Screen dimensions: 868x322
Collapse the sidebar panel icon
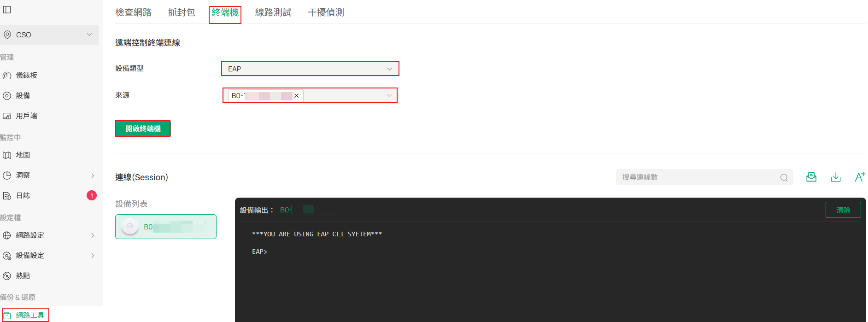coord(7,10)
